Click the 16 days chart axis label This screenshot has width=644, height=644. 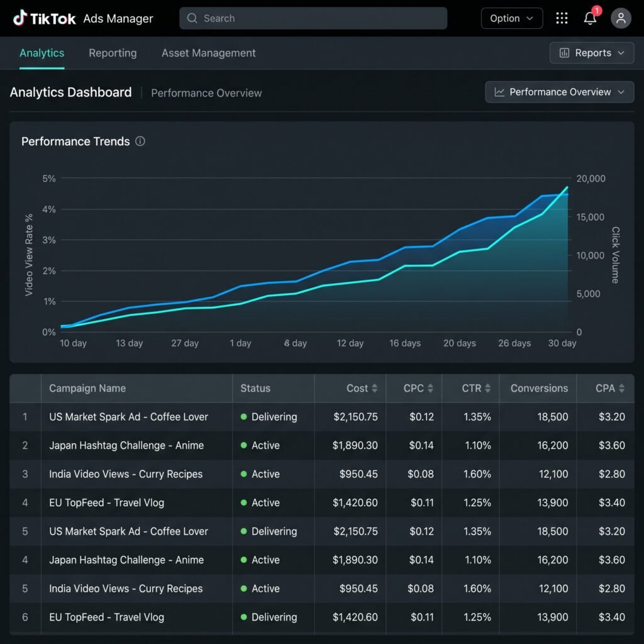coord(405,343)
